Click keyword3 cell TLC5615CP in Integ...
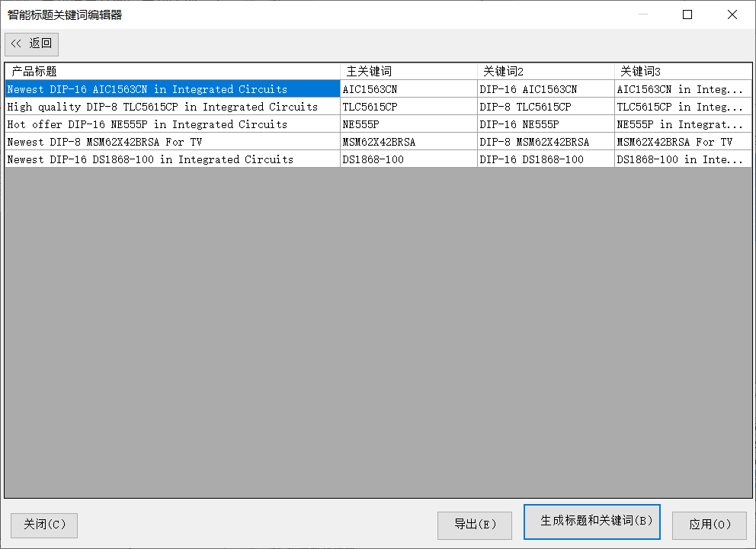This screenshot has width=756, height=549. 683,107
